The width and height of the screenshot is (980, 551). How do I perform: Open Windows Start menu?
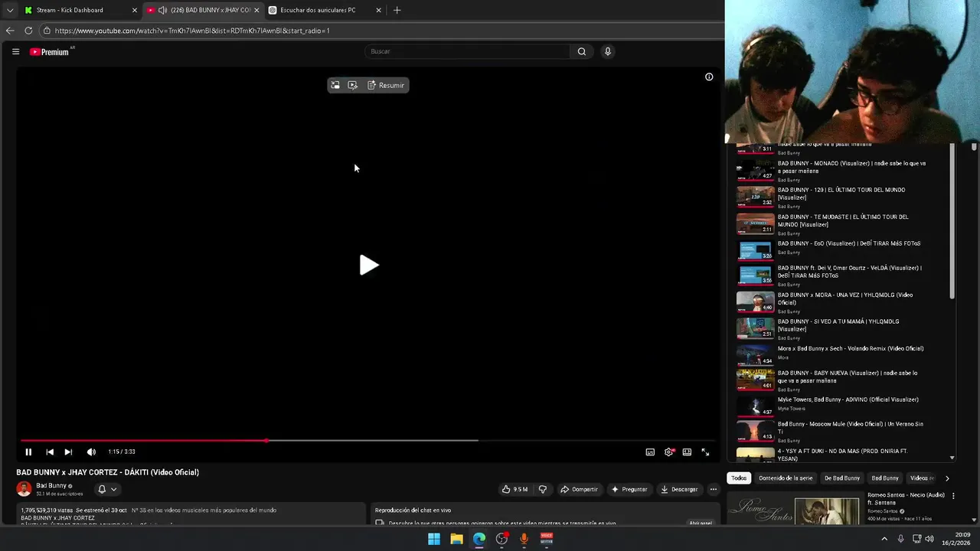[x=434, y=539]
